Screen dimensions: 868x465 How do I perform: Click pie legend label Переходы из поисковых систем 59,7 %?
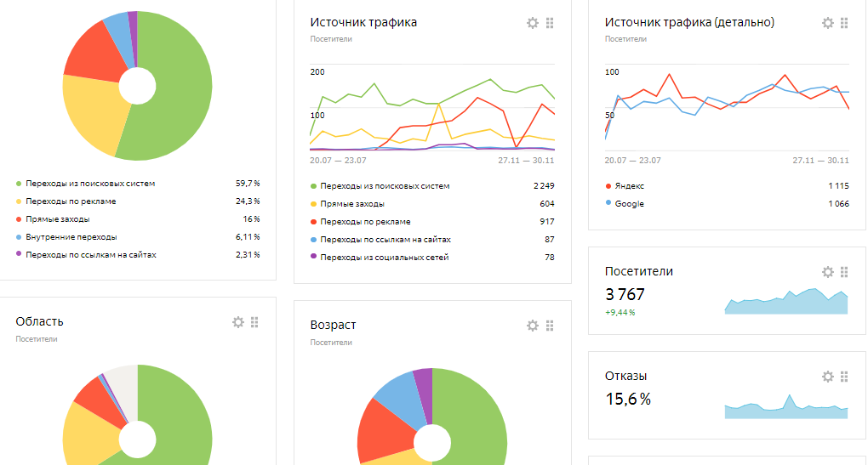pyautogui.click(x=90, y=184)
